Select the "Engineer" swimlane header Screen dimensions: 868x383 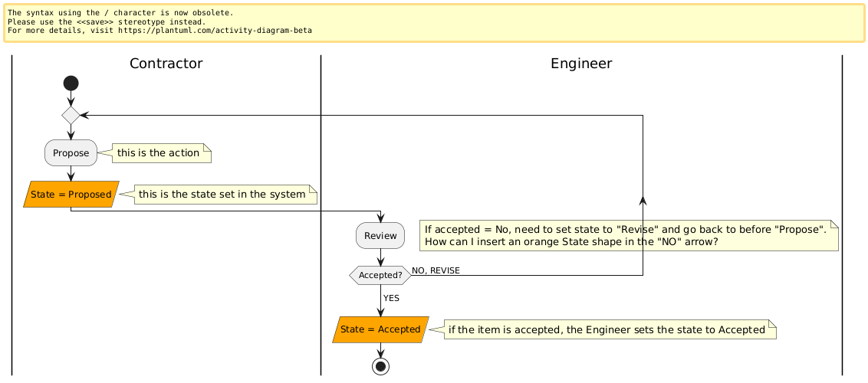(x=581, y=64)
